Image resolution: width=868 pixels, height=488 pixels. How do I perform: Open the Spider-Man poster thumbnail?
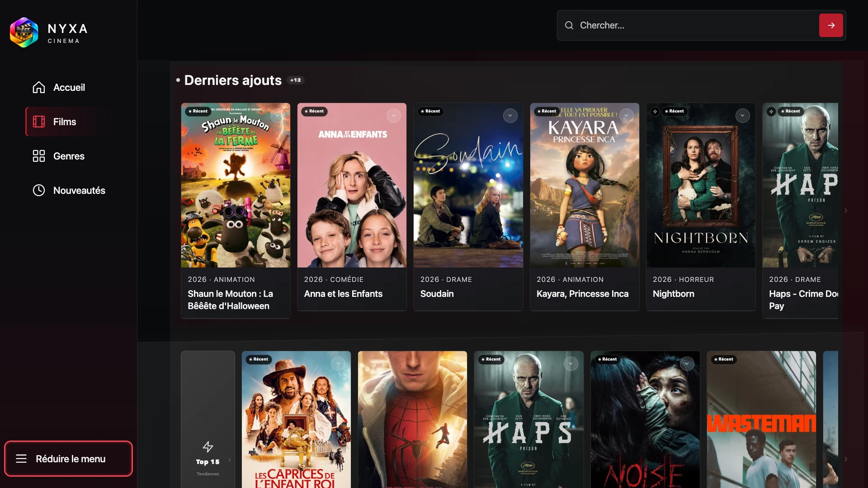[x=412, y=419]
